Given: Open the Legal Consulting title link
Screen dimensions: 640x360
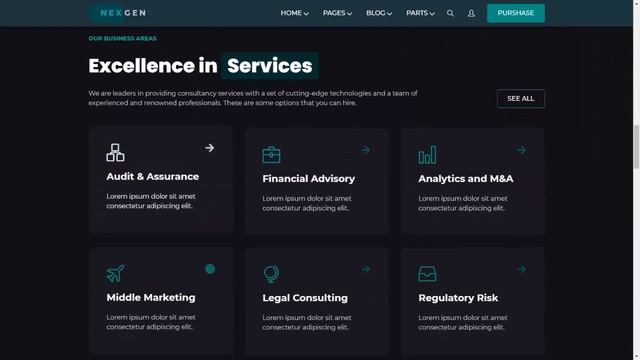Looking at the screenshot, I should tap(305, 298).
